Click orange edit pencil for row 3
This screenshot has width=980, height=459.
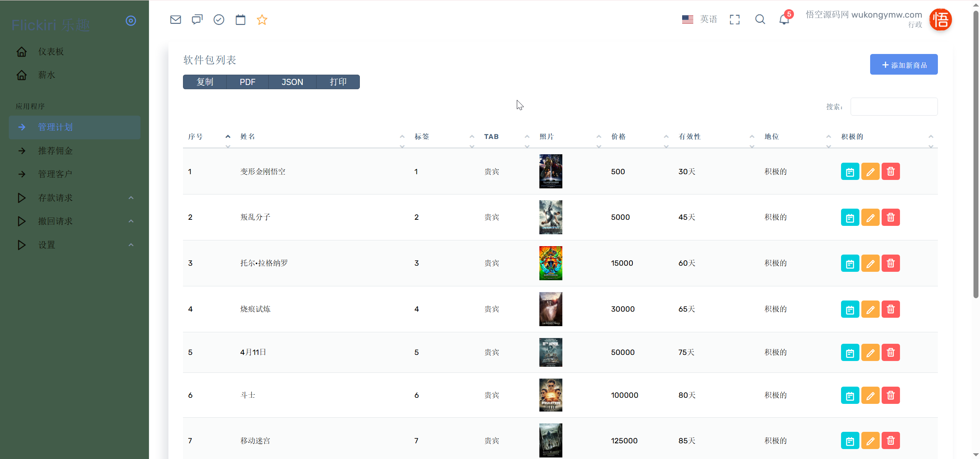point(870,263)
